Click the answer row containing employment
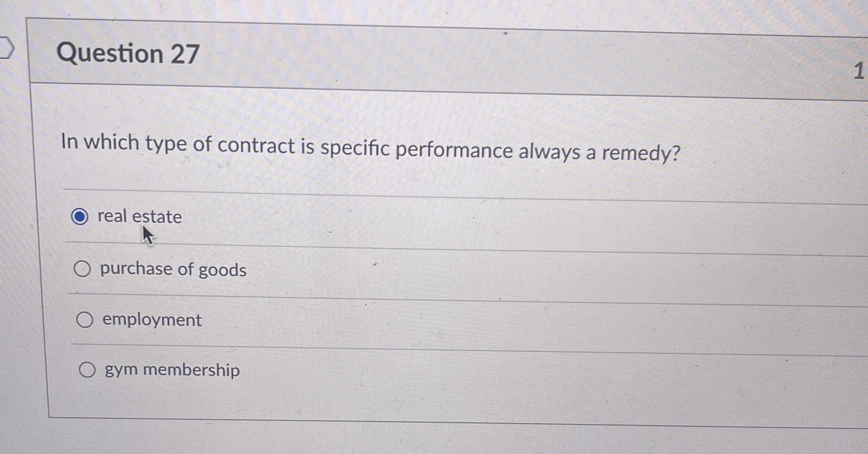 433,320
